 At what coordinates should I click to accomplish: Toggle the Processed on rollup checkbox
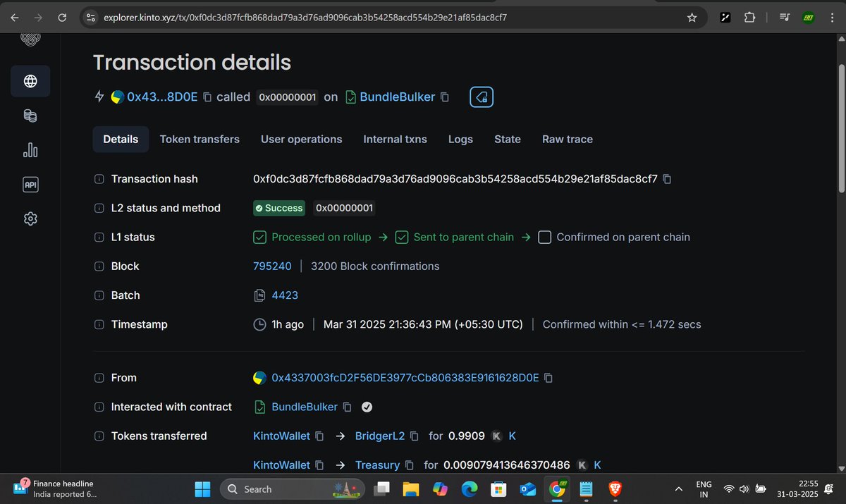(x=259, y=238)
